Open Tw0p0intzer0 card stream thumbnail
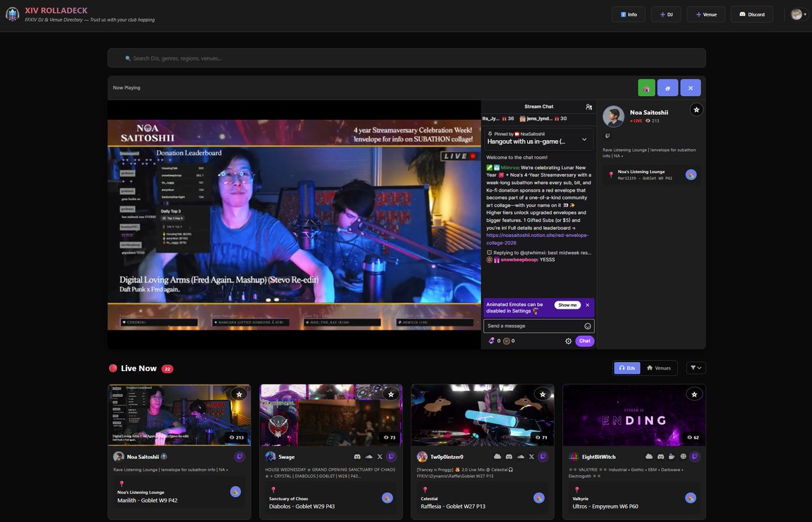This screenshot has width=812, height=522. click(482, 415)
